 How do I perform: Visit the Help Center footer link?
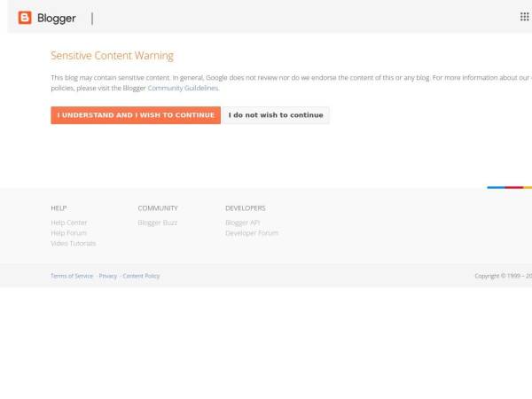(x=69, y=223)
